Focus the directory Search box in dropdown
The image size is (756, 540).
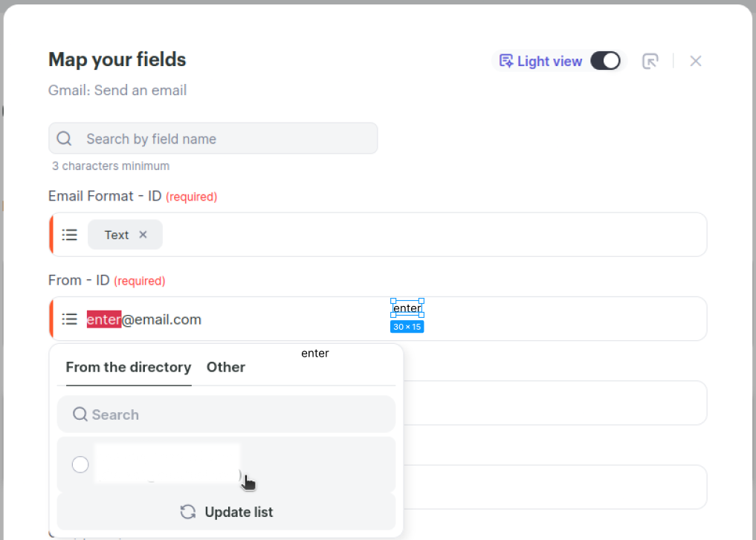(238, 414)
